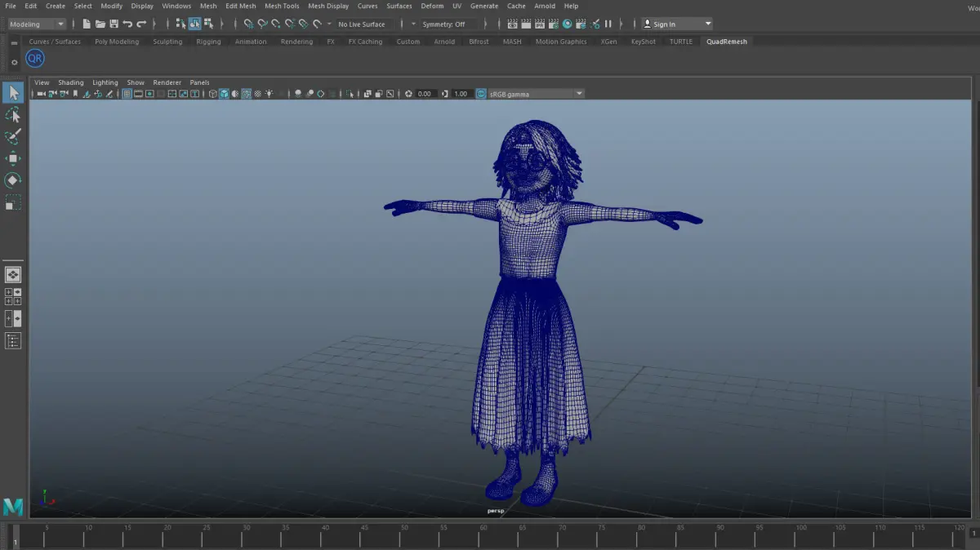Screen dimensions: 980x550
Task: Click frame 60 on the time slider
Action: point(483,534)
